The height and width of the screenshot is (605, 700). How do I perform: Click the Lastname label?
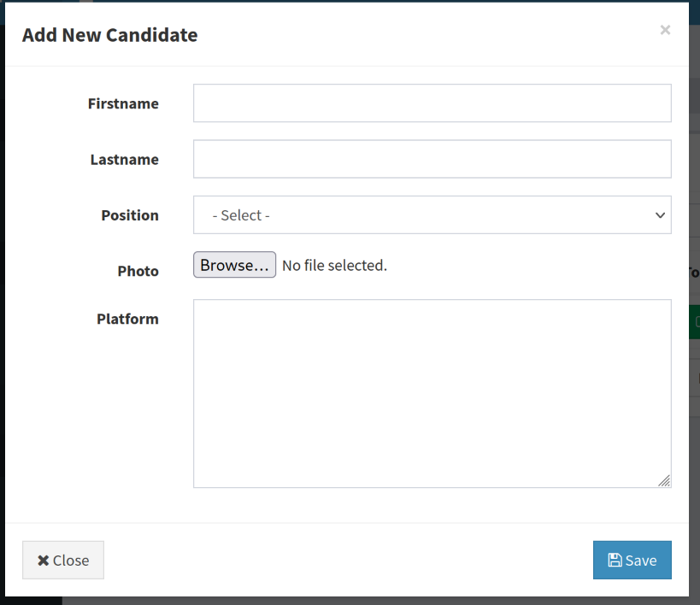click(124, 159)
